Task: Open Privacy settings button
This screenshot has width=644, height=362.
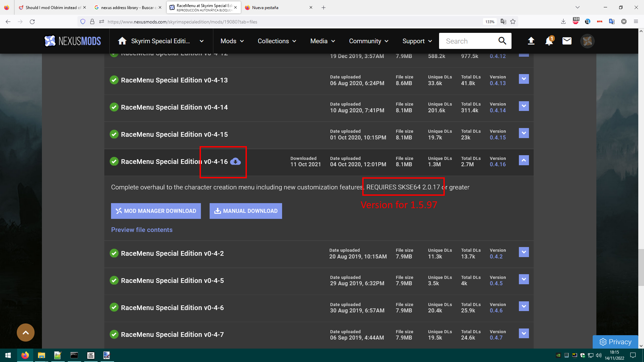Action: (615, 342)
